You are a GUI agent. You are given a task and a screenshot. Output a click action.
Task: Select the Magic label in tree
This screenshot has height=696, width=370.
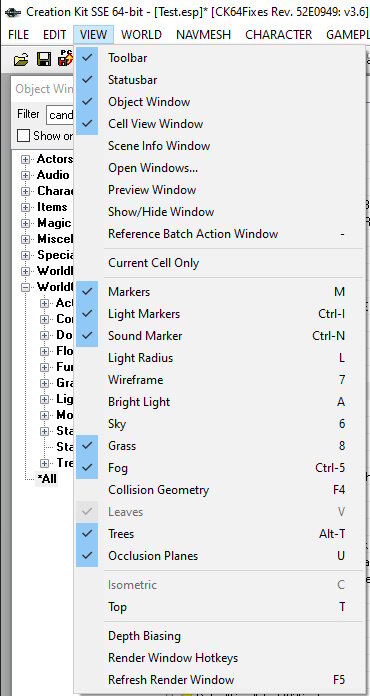(x=54, y=223)
